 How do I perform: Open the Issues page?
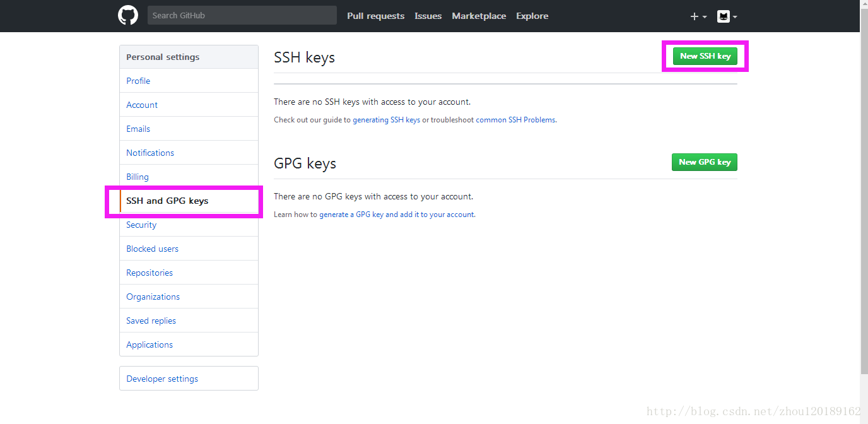428,16
